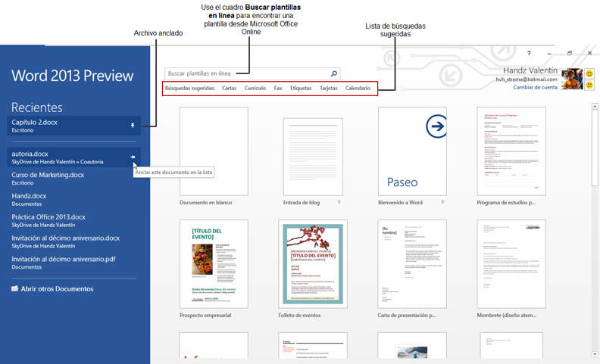The width and height of the screenshot is (600, 364).
Task: Click the account name Handz Valentín
Action: tap(530, 70)
